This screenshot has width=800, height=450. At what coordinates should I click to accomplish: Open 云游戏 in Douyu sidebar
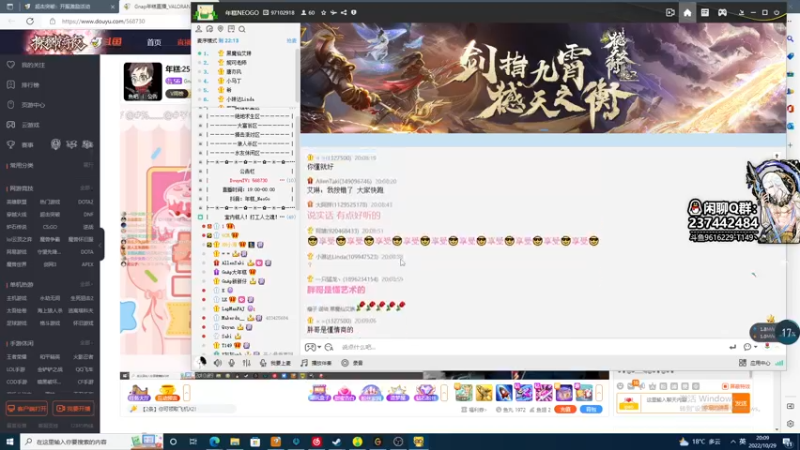pos(30,124)
